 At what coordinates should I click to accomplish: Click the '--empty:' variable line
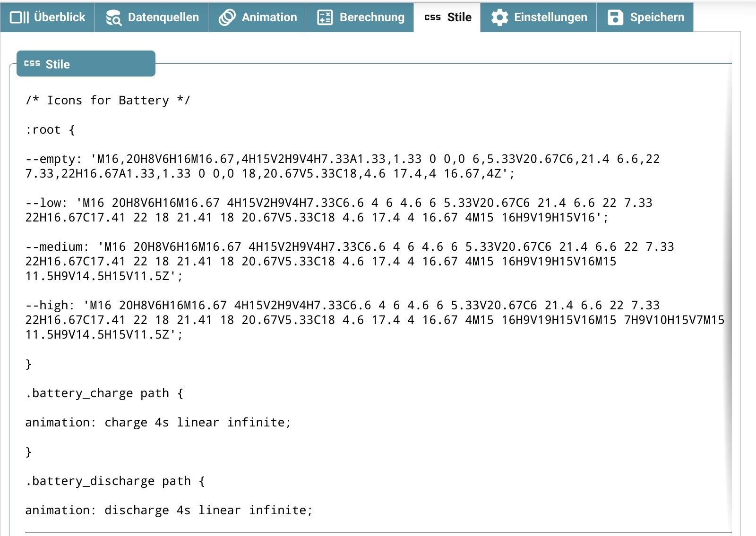pos(343,166)
